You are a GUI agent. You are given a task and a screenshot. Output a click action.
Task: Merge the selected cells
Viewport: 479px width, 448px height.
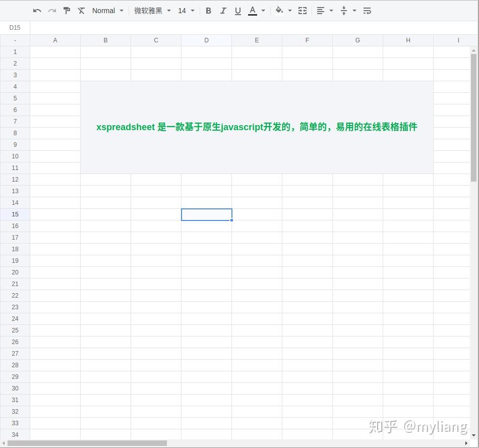click(x=303, y=10)
